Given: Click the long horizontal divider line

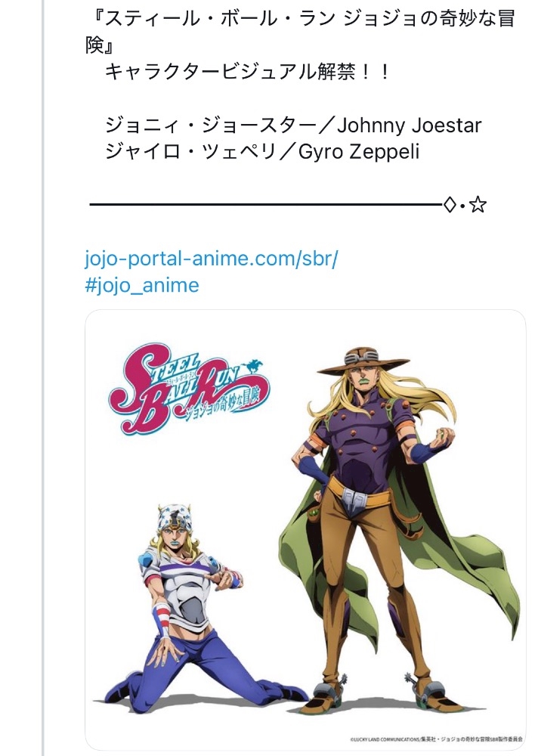Looking at the screenshot, I should [x=264, y=204].
